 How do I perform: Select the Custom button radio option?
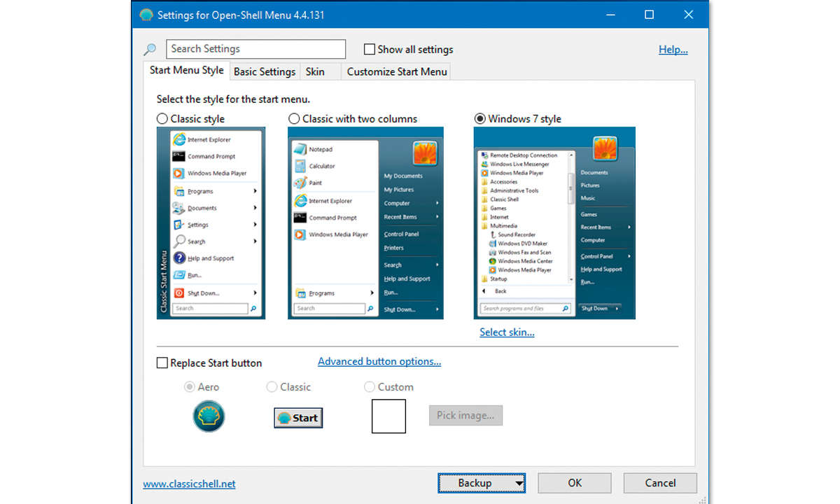(x=370, y=386)
